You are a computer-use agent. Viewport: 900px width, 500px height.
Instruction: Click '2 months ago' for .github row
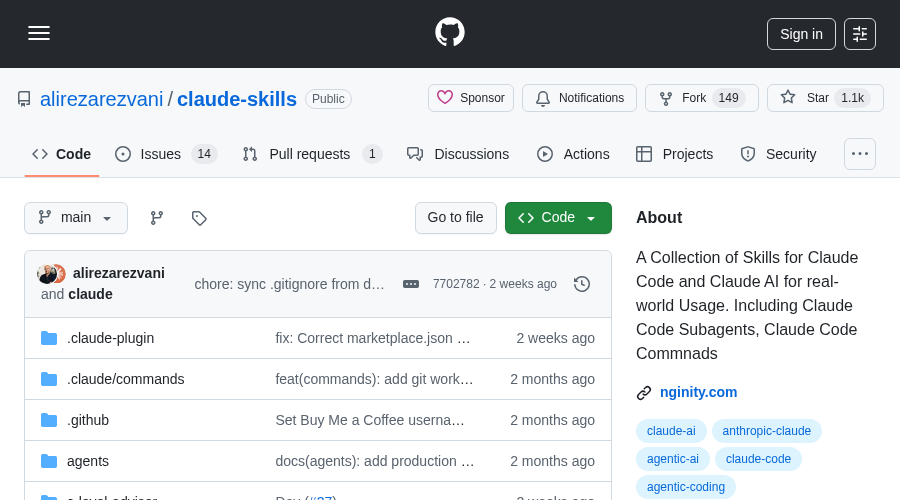[x=552, y=420]
